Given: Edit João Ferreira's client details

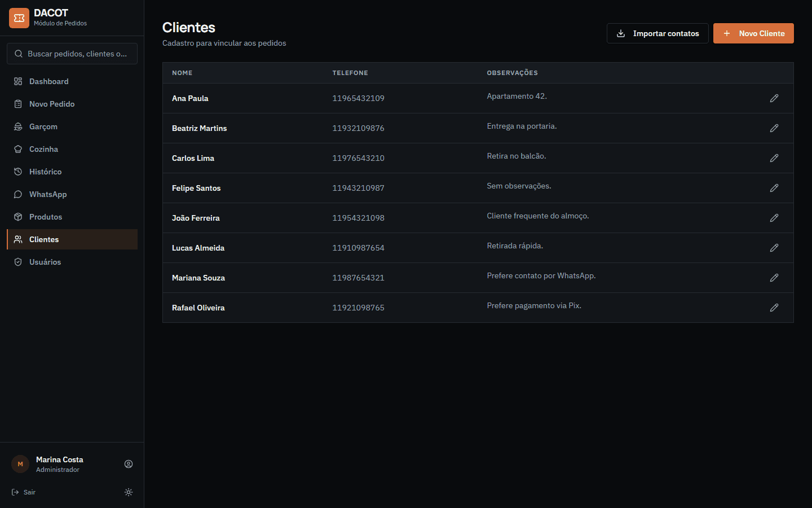Looking at the screenshot, I should [774, 218].
